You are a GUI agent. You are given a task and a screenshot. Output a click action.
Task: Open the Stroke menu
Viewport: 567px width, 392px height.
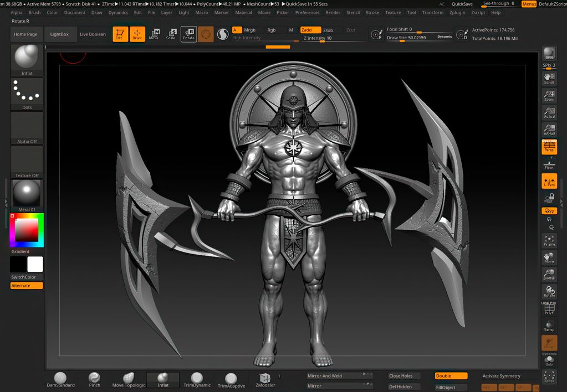372,13
